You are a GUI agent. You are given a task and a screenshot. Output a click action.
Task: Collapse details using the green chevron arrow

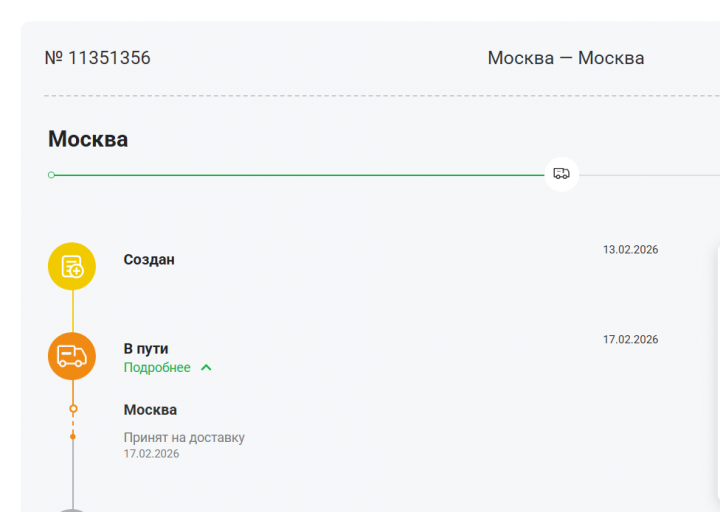tap(206, 368)
